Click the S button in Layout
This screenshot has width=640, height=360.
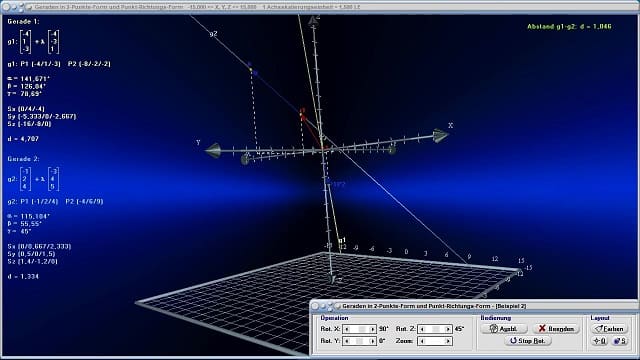619,340
